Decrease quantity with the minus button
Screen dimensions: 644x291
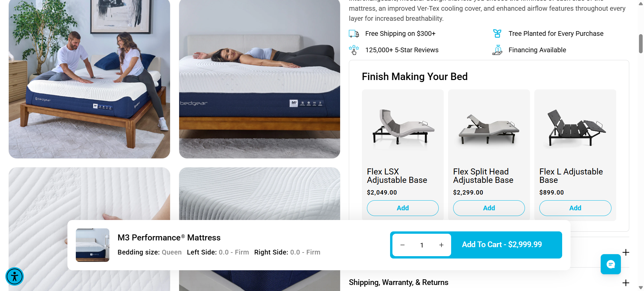click(x=402, y=245)
